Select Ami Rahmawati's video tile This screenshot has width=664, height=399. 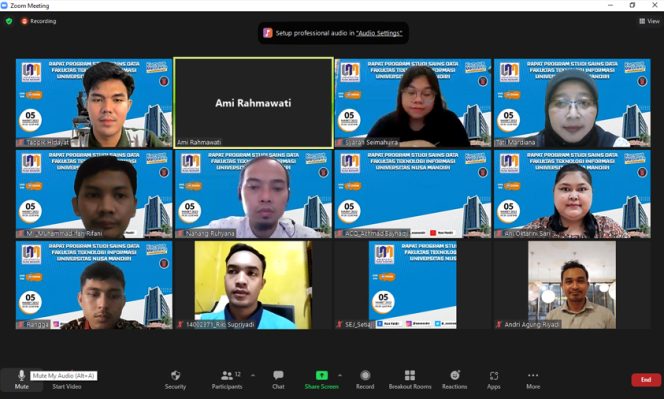(x=253, y=103)
